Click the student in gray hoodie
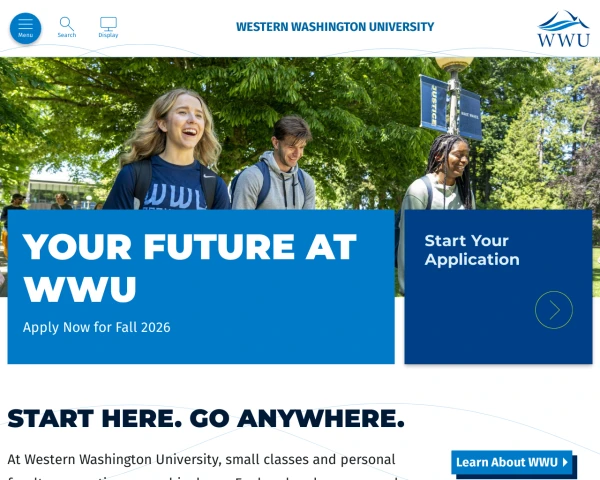The image size is (600, 480). (x=274, y=163)
